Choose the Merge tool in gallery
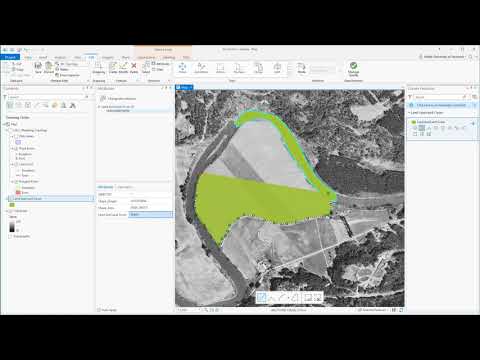This screenshot has height=360, width=480. coord(259,68)
